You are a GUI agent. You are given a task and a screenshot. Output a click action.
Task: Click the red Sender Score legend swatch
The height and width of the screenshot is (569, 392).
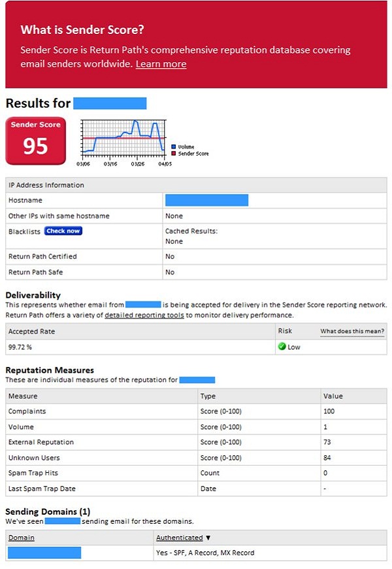(173, 154)
